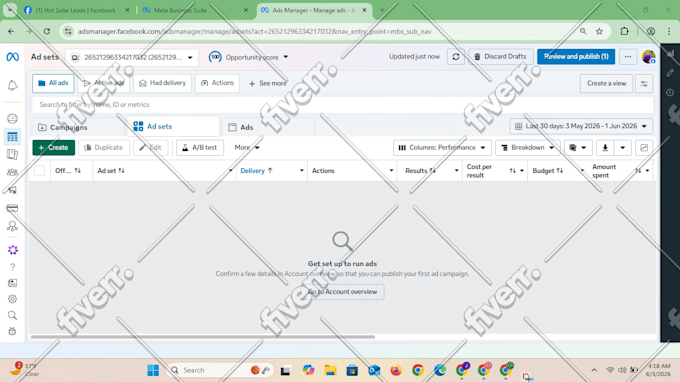Open Events manager icon in sidebar
The width and height of the screenshot is (680, 382).
[x=12, y=226]
